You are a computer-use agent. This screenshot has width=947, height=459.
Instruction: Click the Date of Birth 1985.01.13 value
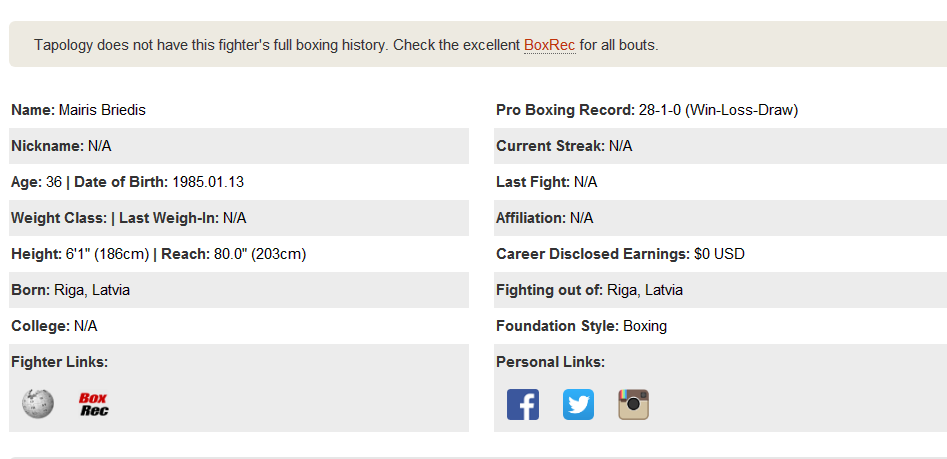(208, 182)
